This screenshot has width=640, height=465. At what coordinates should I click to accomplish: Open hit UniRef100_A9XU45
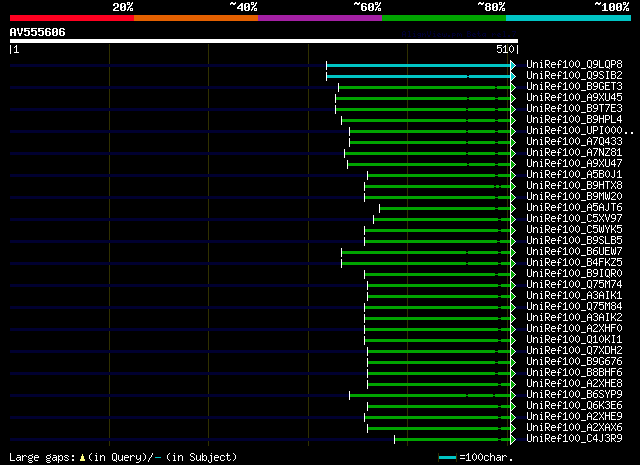[574, 97]
